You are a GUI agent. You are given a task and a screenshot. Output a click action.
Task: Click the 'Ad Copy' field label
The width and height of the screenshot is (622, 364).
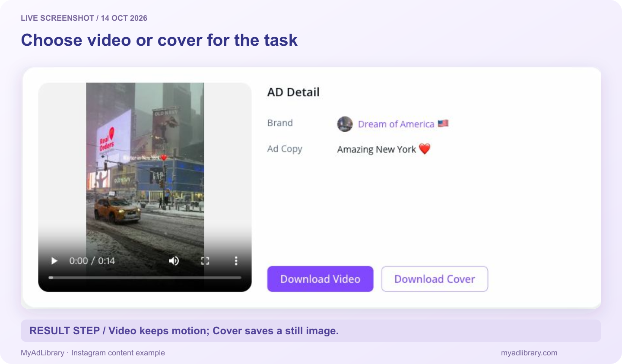pos(285,149)
